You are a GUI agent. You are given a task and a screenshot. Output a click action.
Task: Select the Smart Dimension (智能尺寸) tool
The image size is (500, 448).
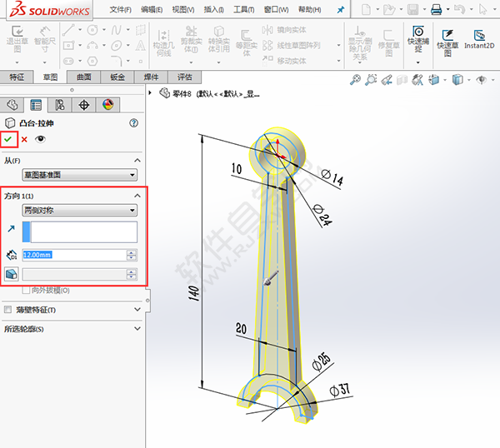pos(45,32)
